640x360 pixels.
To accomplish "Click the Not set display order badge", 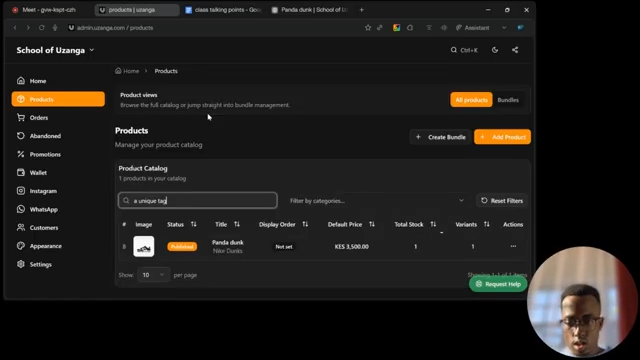I will tap(284, 247).
